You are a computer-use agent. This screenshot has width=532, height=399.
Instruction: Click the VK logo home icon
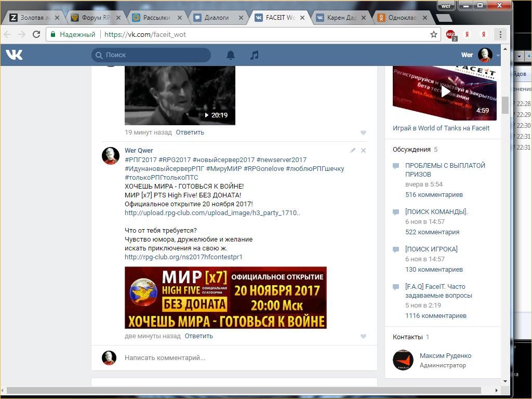pyautogui.click(x=14, y=55)
